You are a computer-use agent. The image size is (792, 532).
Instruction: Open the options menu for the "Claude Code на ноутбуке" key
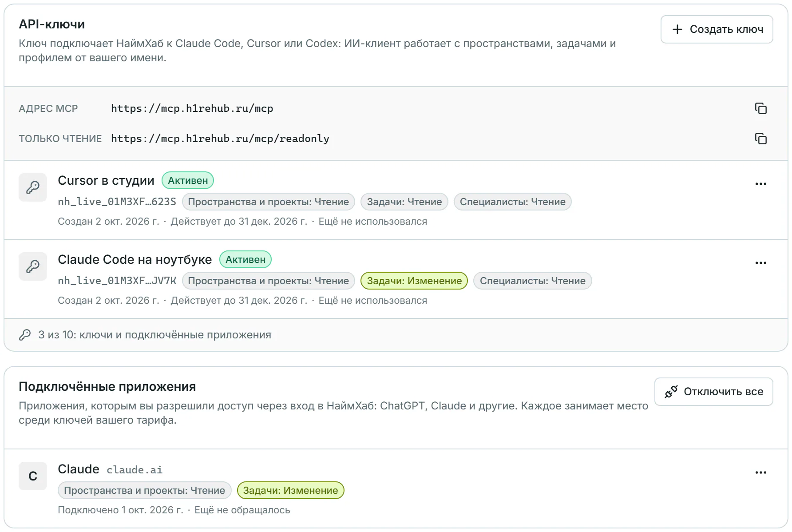point(760,263)
